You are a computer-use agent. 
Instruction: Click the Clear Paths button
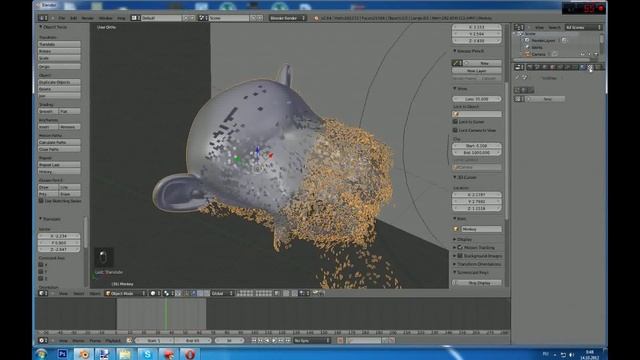[59, 149]
